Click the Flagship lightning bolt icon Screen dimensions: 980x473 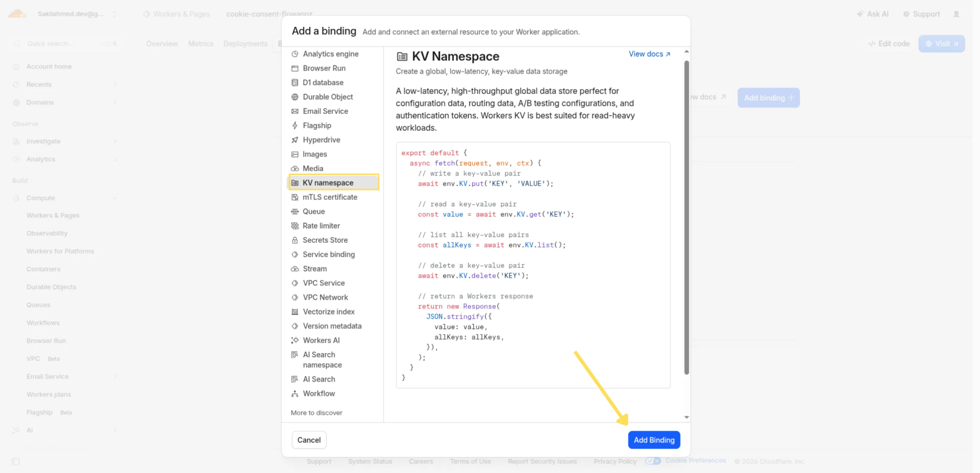pyautogui.click(x=295, y=125)
